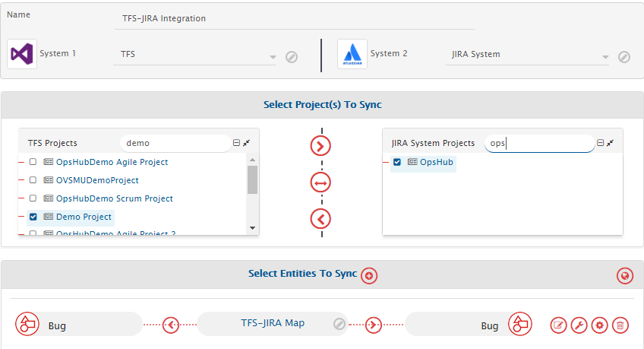644x349 pixels.
Task: Click the edit icon beside JIRA System dropdown
Action: tap(623, 57)
